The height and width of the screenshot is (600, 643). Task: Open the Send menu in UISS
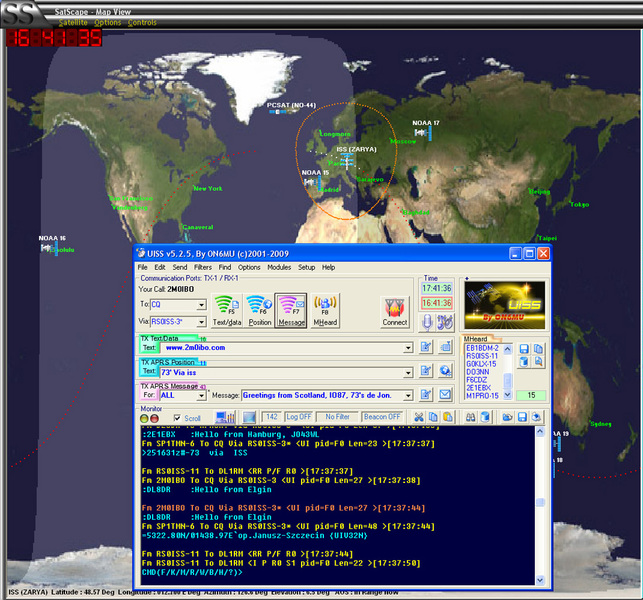coord(180,267)
